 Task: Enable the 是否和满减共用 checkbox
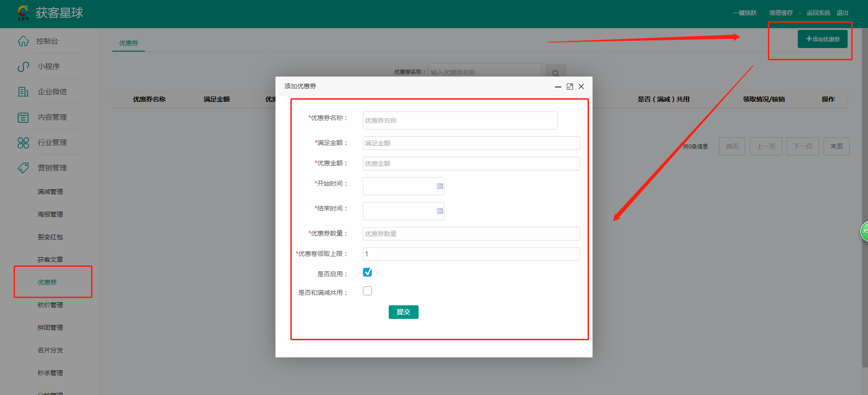click(367, 291)
